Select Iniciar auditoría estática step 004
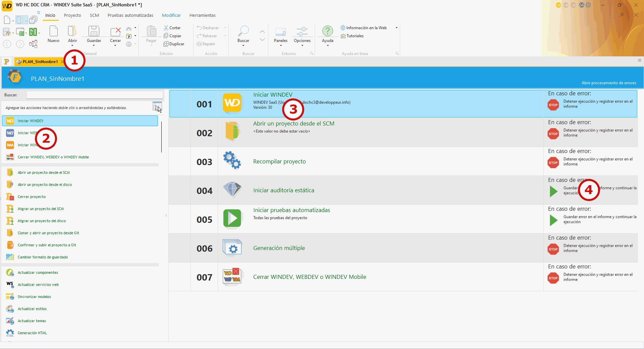Viewport: 644px width, 349px height. click(x=403, y=190)
